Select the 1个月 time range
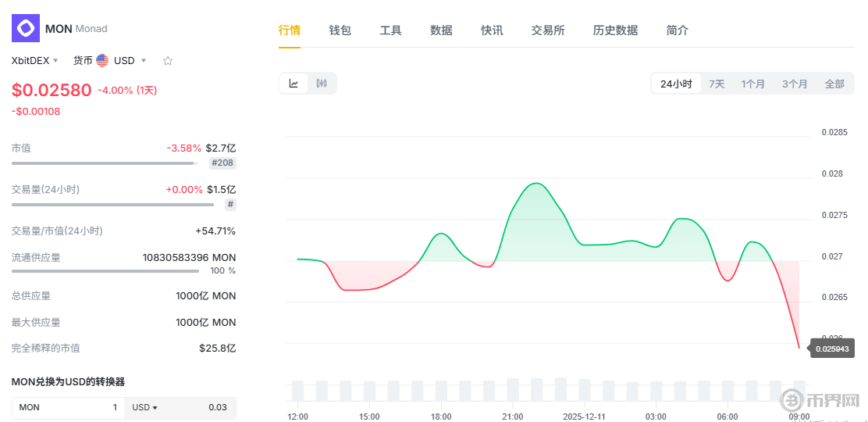The width and height of the screenshot is (868, 422). [x=753, y=84]
